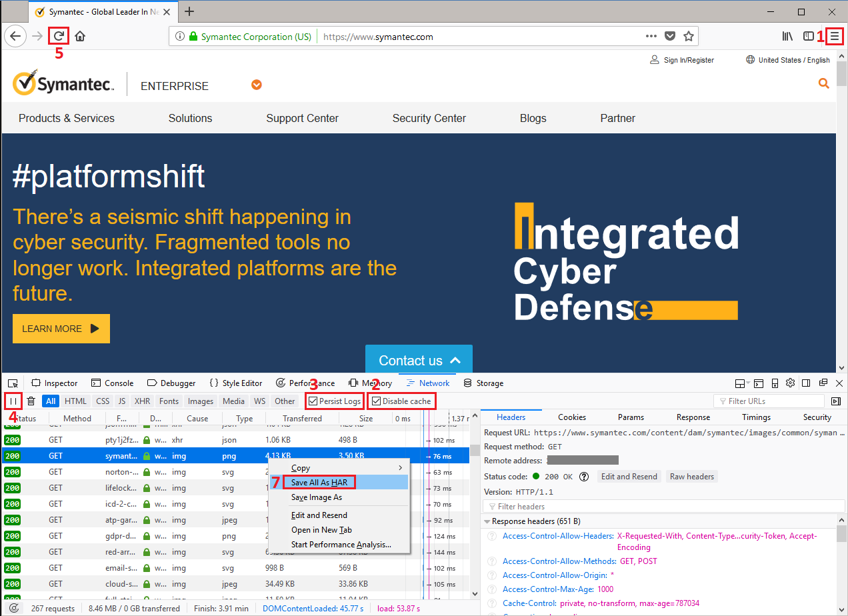Open the Timings tab in request details

[x=756, y=417]
